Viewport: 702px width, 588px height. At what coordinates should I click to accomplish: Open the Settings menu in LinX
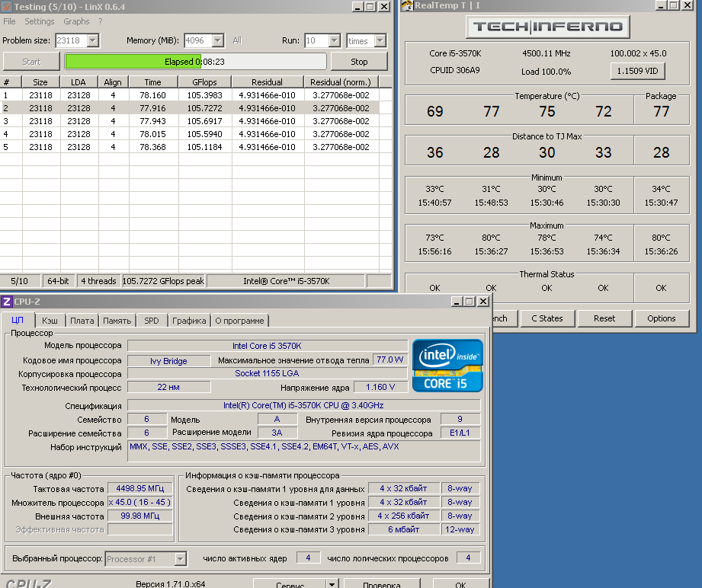click(39, 21)
